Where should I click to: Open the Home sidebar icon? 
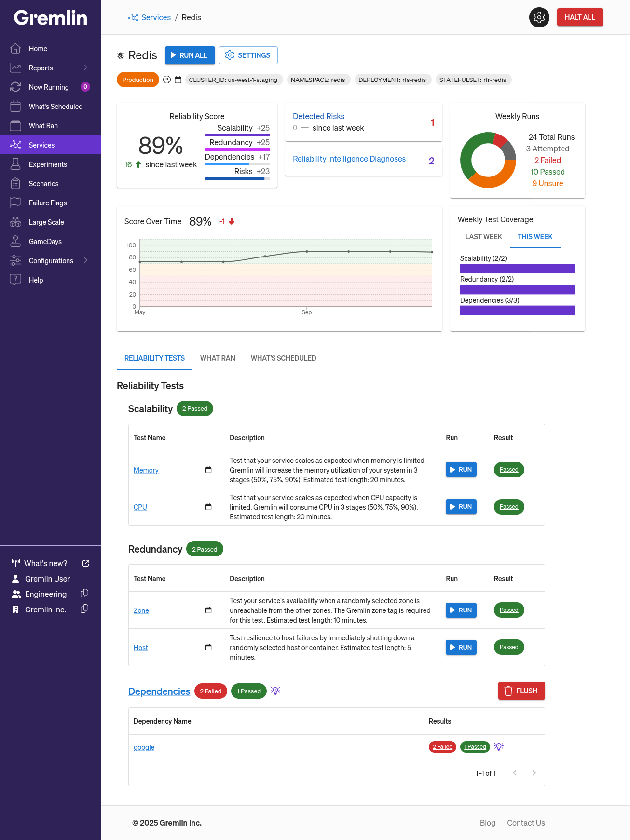[15, 48]
